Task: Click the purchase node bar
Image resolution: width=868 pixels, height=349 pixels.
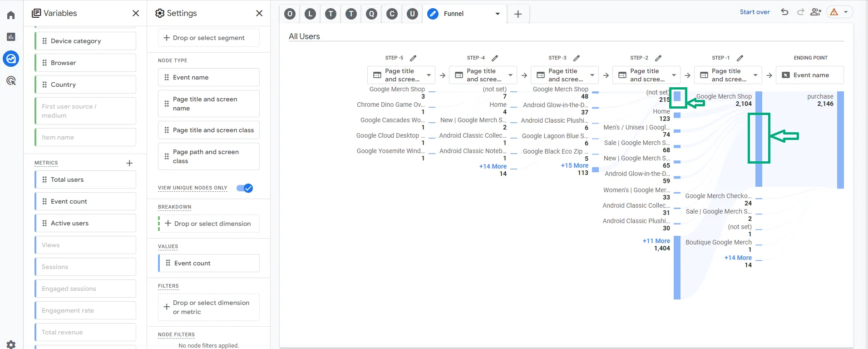Action: click(841, 140)
